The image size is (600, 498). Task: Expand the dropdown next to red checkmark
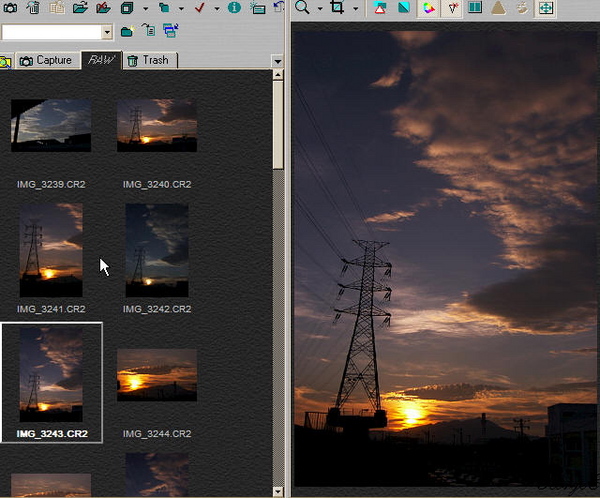tap(217, 8)
